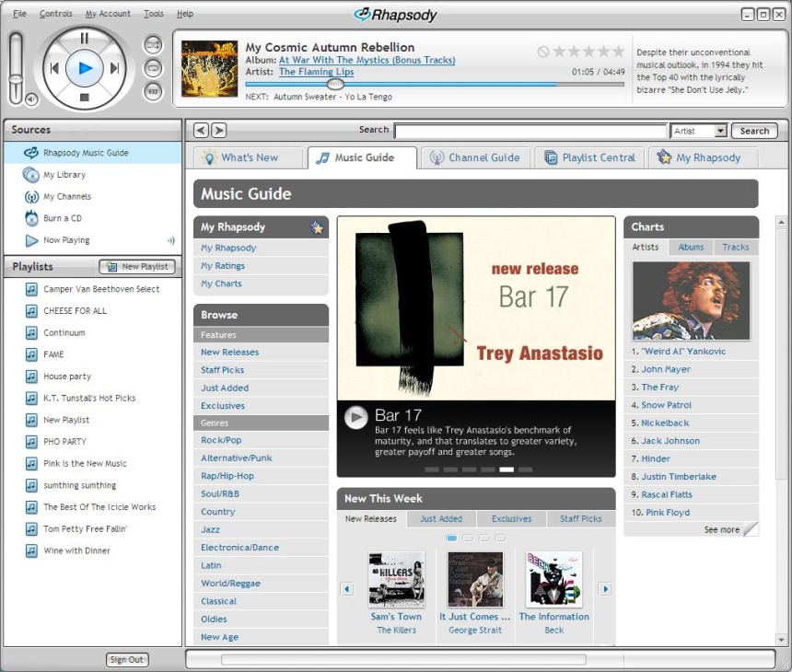
Task: Click the left arrow in New This Week carousel
Action: [347, 589]
